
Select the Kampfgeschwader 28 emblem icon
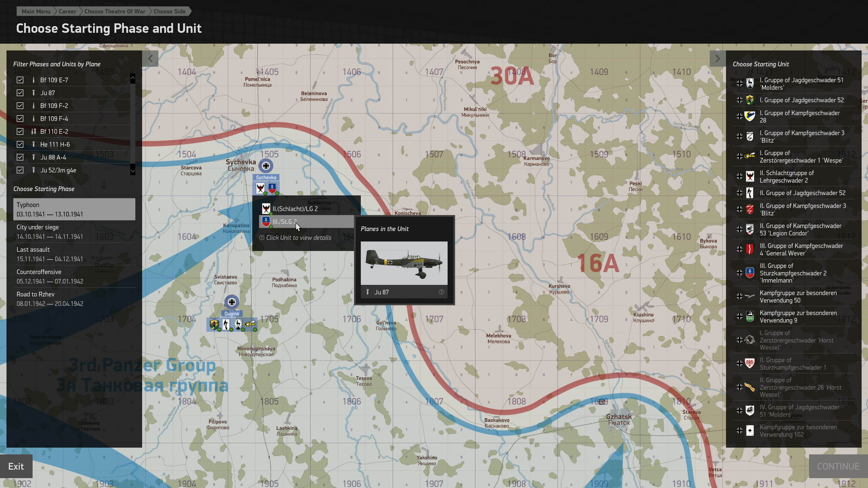point(750,117)
